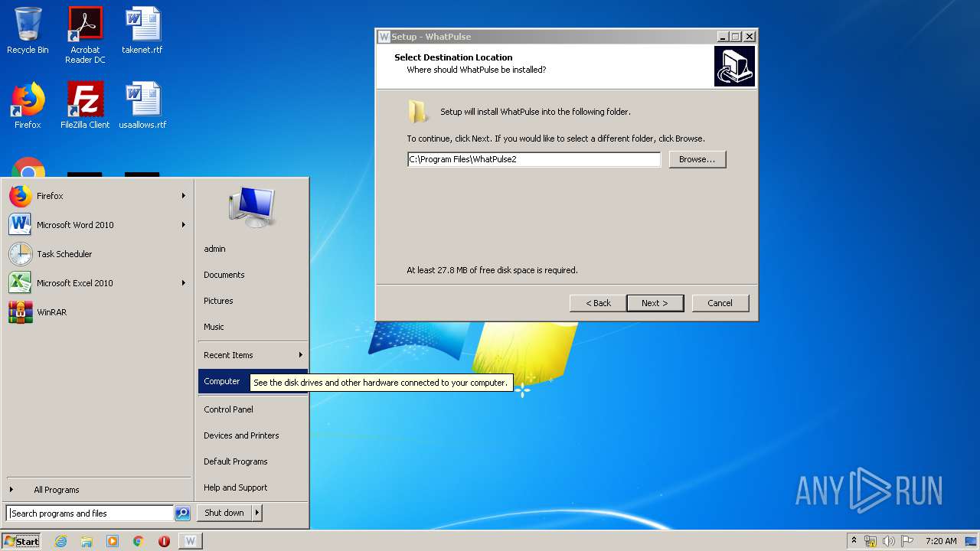Open Action Center flag icon

(x=907, y=541)
